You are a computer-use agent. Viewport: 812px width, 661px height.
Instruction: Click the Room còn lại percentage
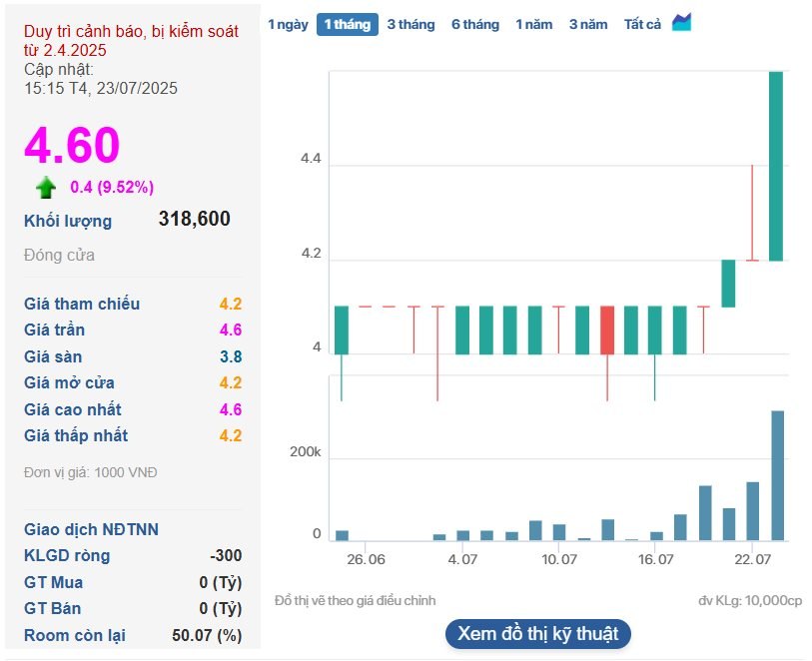coord(206,635)
